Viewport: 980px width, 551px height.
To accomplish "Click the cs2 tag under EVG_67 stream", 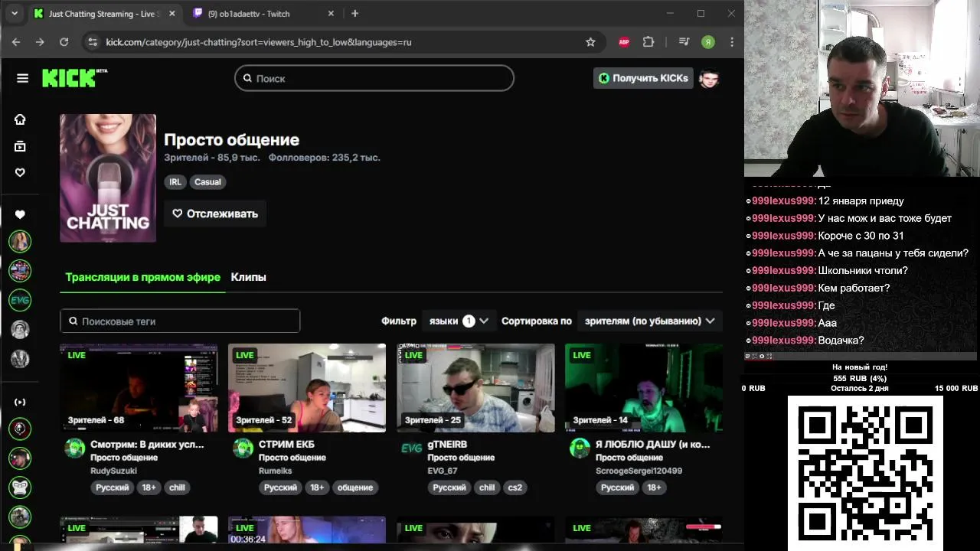I will (514, 487).
